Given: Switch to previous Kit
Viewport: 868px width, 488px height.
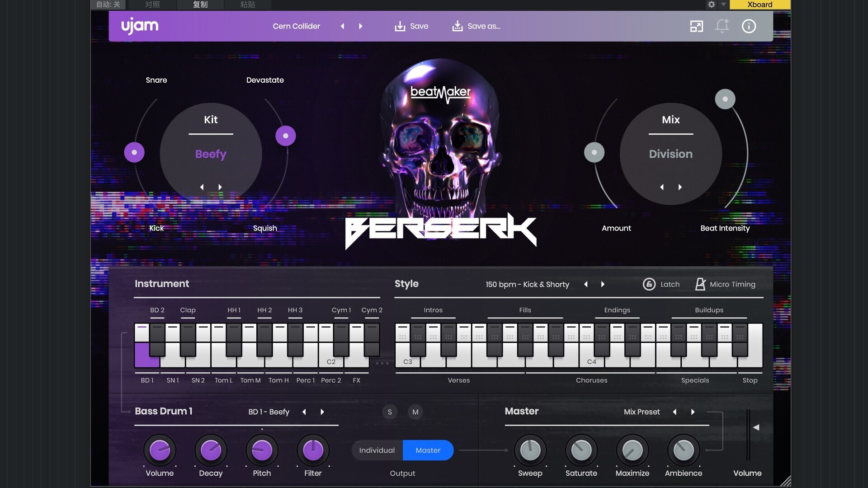Looking at the screenshot, I should (202, 187).
